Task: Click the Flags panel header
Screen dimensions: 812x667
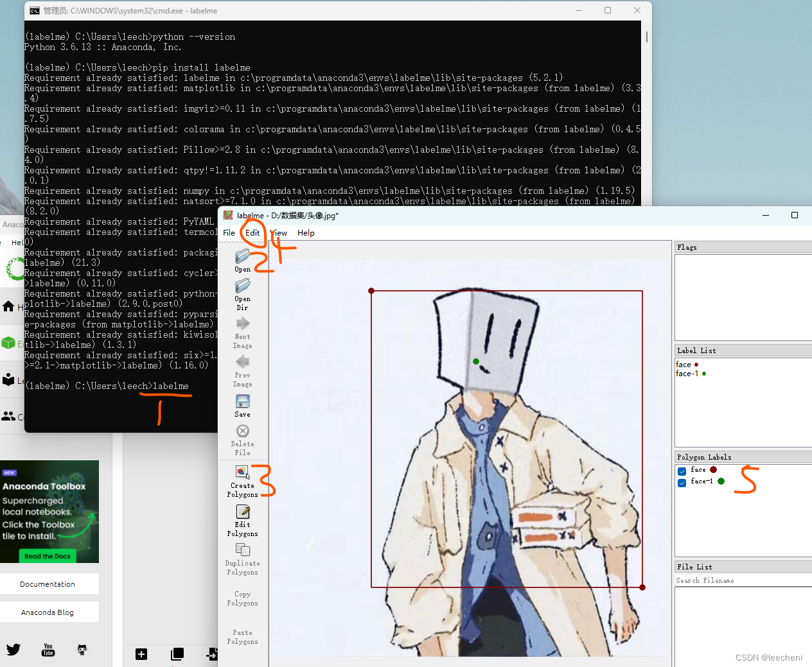Action: (743, 247)
